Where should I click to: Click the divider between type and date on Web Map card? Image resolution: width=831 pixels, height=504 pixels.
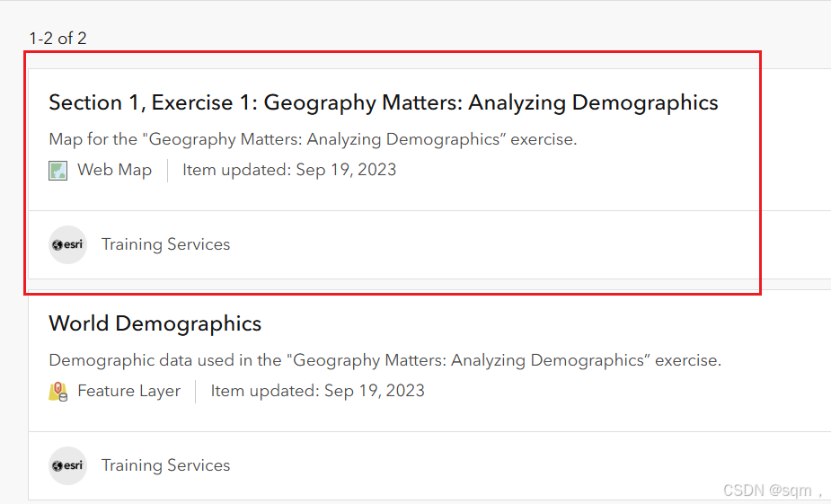click(x=167, y=170)
